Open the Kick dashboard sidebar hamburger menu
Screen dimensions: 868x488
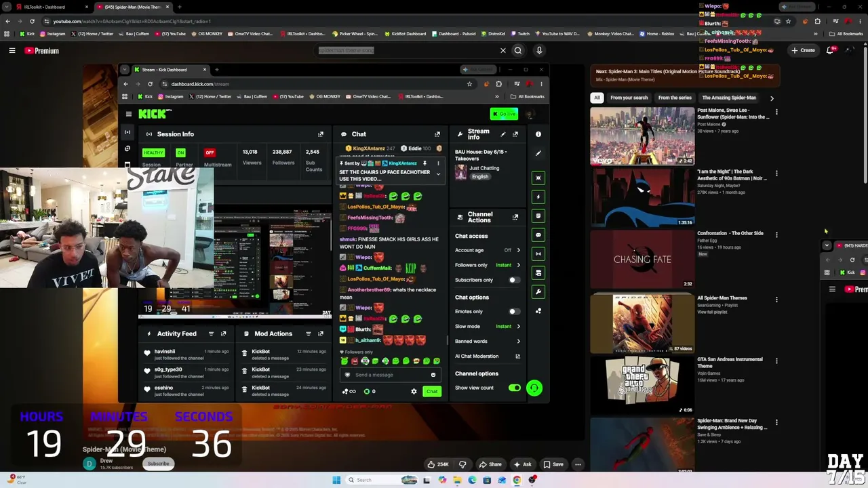(128, 114)
